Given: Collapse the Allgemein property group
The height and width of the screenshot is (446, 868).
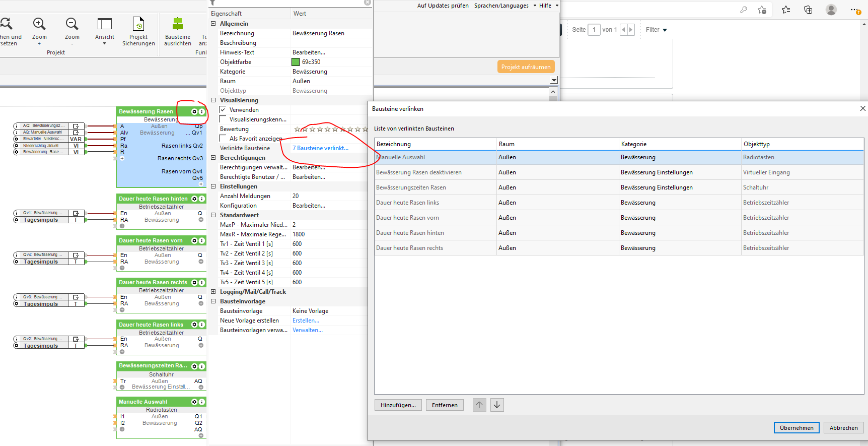Looking at the screenshot, I should [213, 24].
